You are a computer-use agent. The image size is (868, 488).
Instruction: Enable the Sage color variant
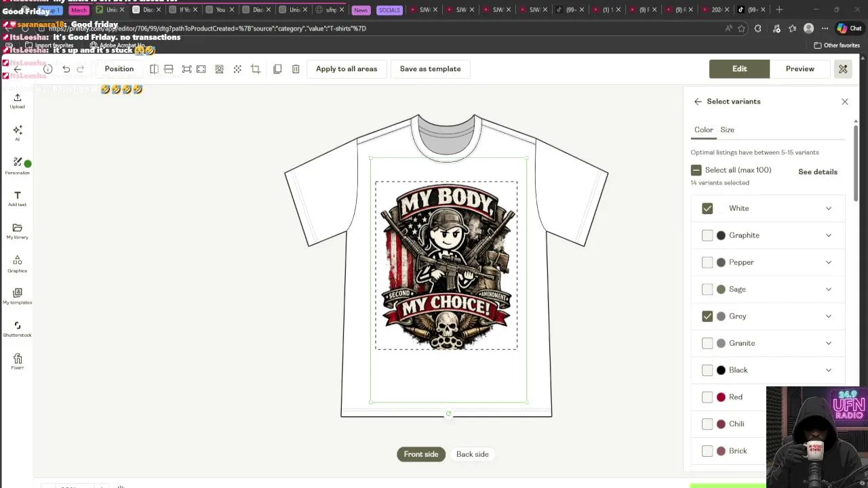point(707,289)
